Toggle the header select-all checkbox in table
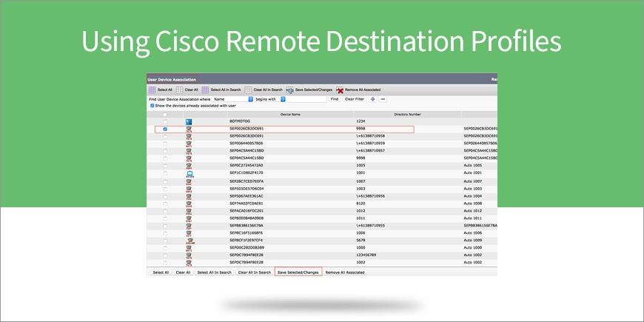The width and height of the screenshot is (644, 322). pyautogui.click(x=165, y=115)
